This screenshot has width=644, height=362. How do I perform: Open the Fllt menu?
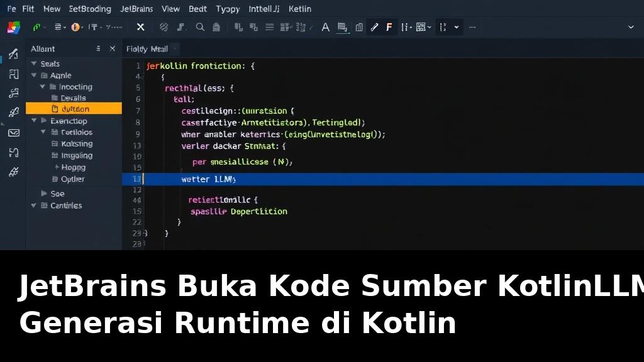click(28, 9)
